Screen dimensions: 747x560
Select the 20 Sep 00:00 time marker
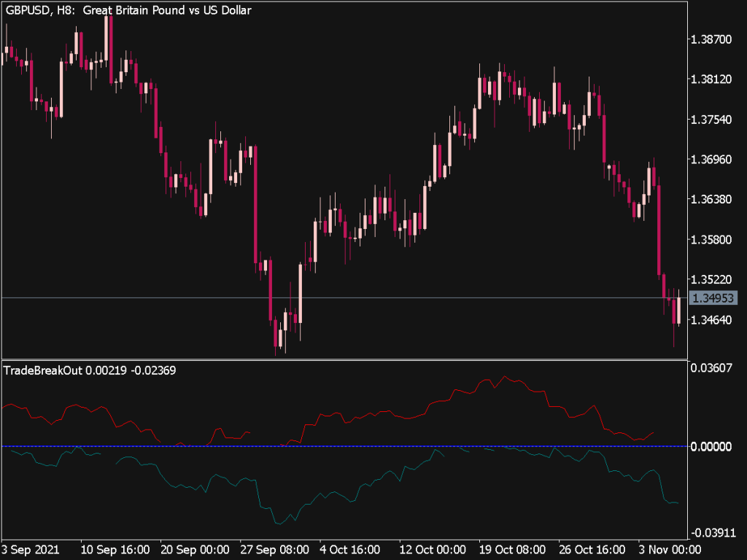click(195, 548)
